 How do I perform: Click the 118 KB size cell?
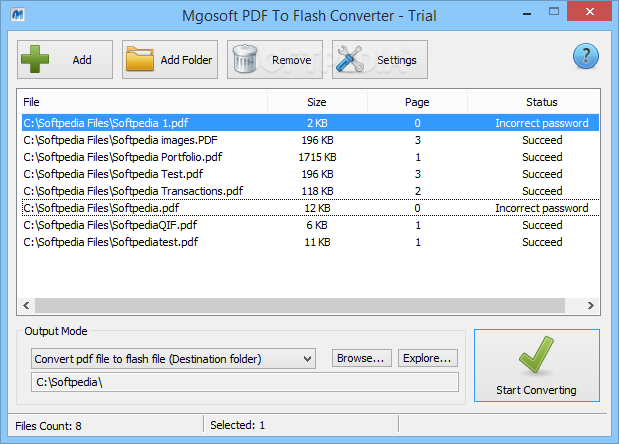[x=317, y=191]
